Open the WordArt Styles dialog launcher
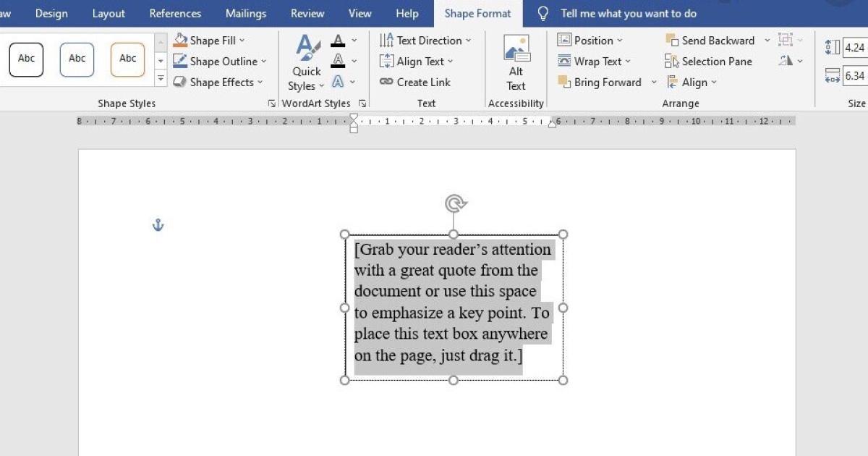Image resolution: width=868 pixels, height=456 pixels. click(x=362, y=103)
